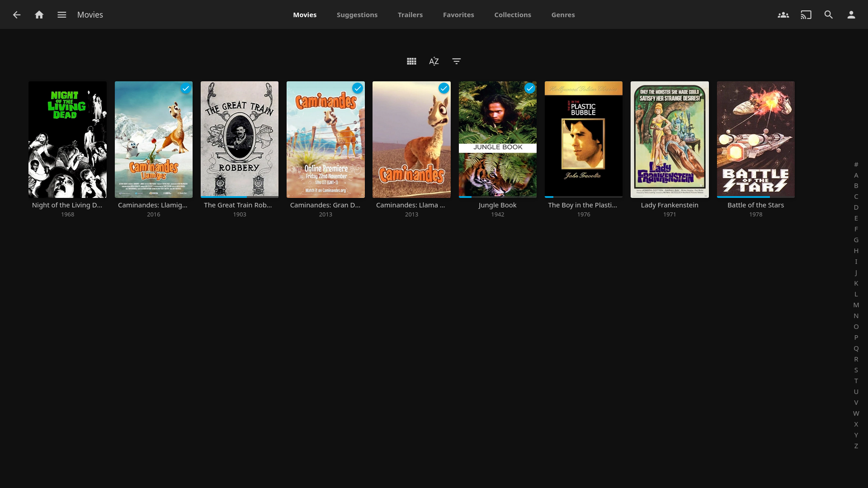
Task: Open the user profile menu
Action: pos(851,14)
